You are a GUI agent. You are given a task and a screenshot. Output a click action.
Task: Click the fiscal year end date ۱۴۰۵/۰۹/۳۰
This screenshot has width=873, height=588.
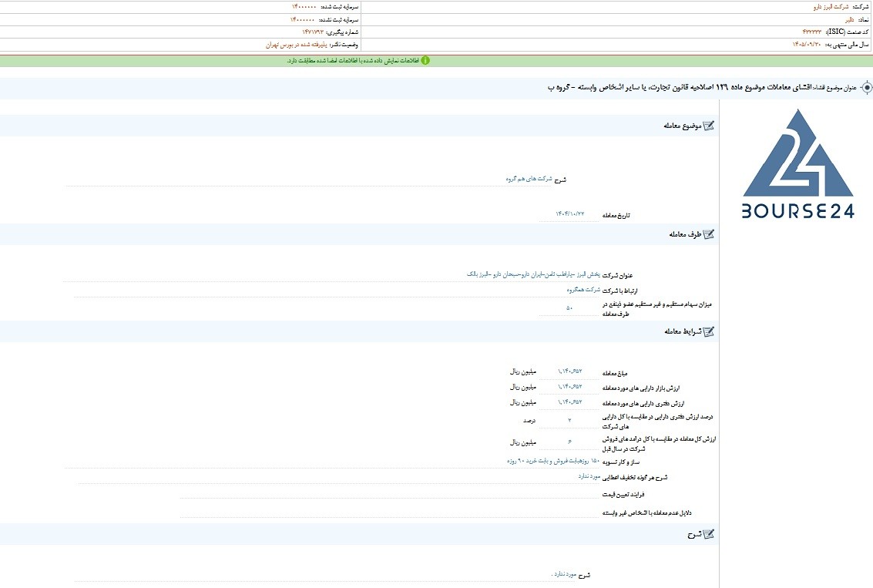807,45
